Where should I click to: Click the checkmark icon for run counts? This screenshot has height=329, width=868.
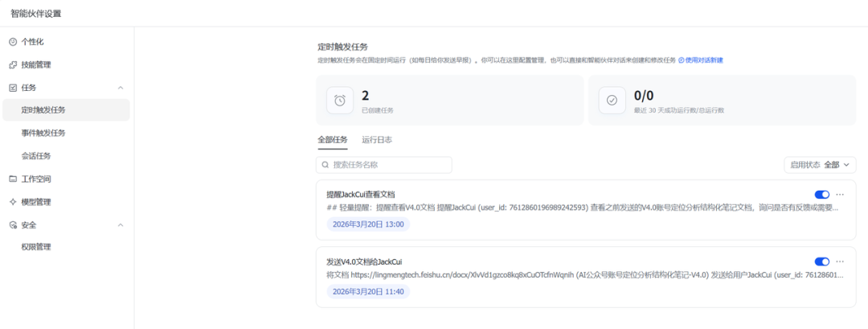pos(612,101)
